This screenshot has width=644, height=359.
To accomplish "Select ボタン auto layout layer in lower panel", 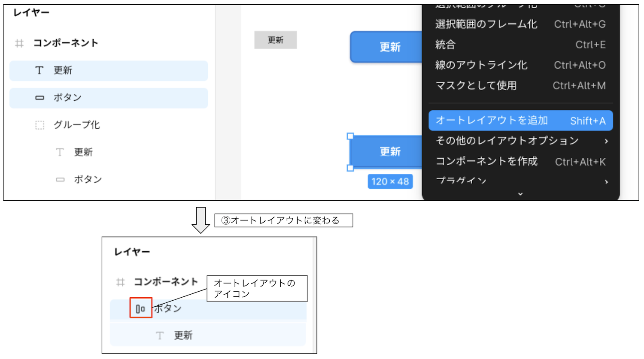I will tap(208, 309).
